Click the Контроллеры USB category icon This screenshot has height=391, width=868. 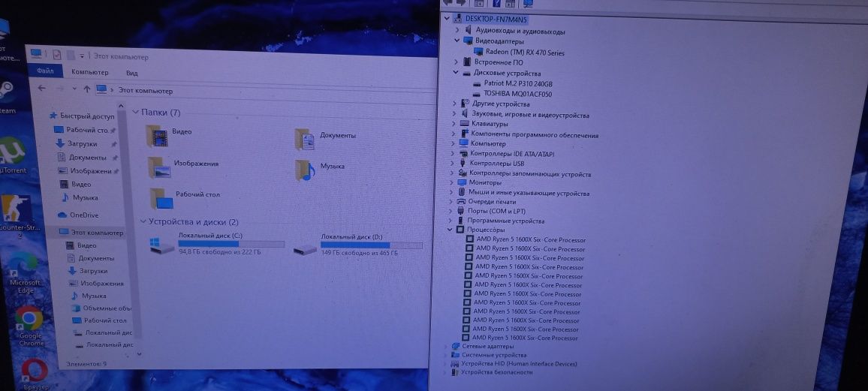click(x=463, y=163)
